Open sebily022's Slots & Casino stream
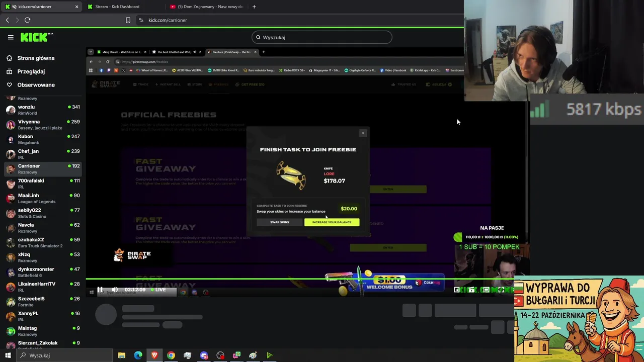Image resolution: width=644 pixels, height=362 pixels. click(x=43, y=213)
